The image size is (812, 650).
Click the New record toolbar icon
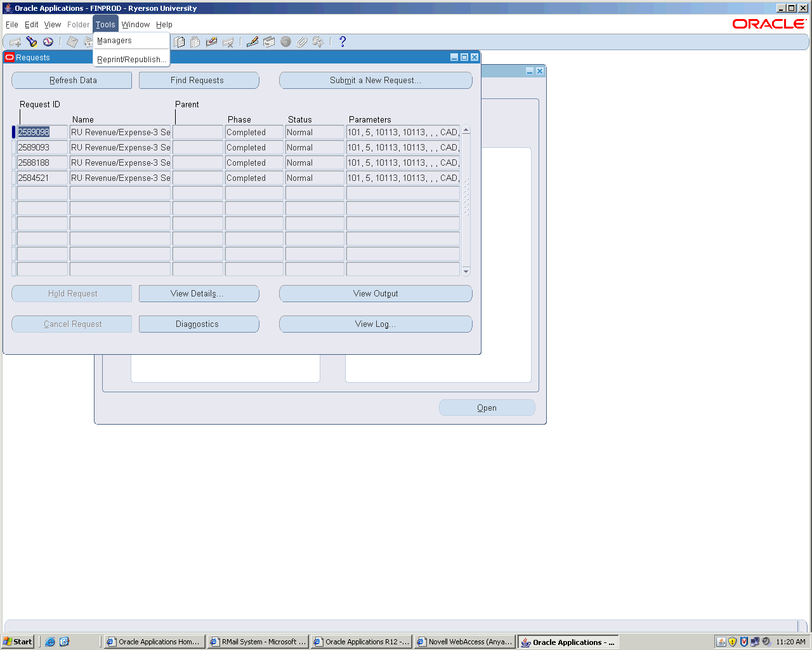(x=15, y=42)
